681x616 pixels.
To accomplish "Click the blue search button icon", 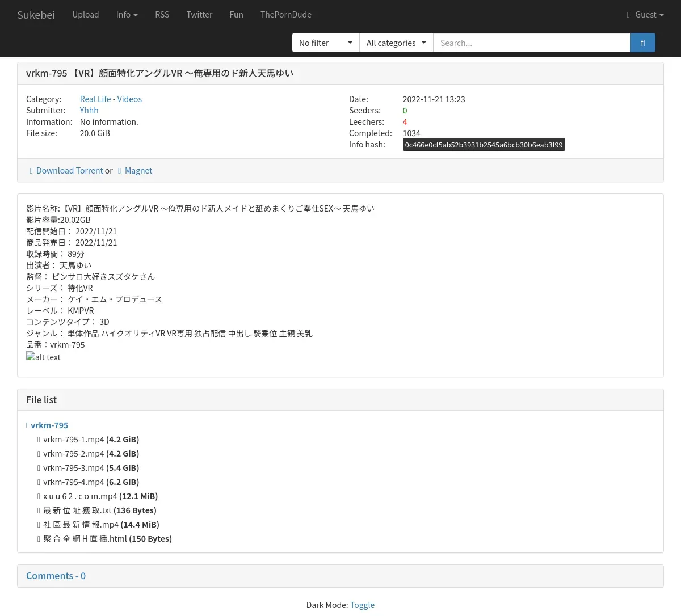I will (x=642, y=43).
